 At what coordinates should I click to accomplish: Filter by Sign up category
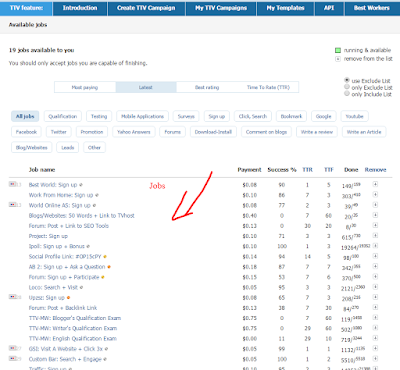point(217,116)
